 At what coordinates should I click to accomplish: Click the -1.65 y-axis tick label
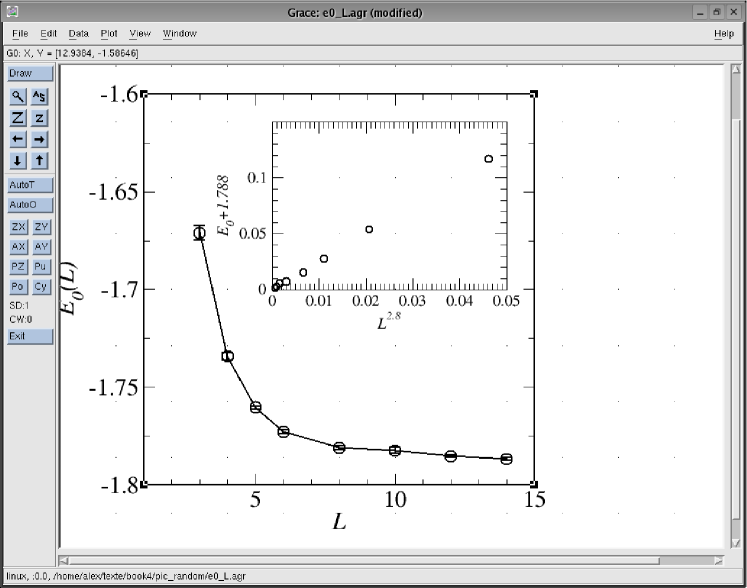113,192
